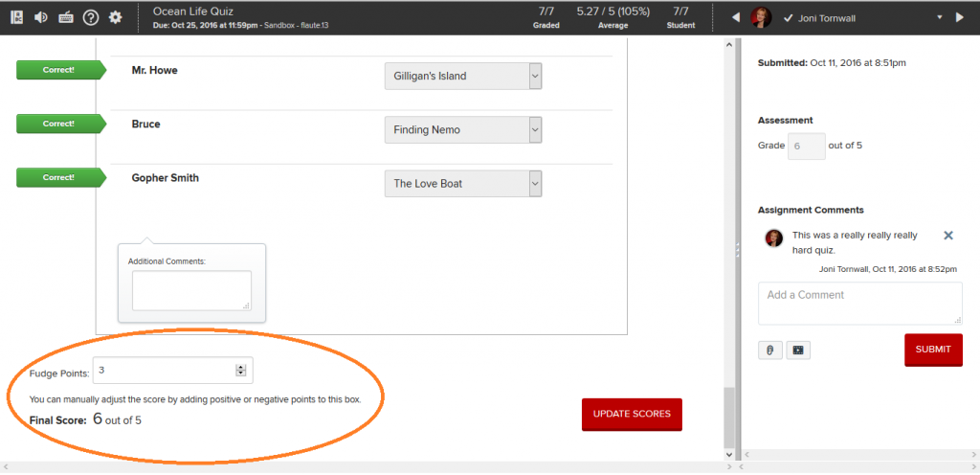Screen dimensions: 980x475
Task: Click the Additional Comments text area
Action: 191,290
